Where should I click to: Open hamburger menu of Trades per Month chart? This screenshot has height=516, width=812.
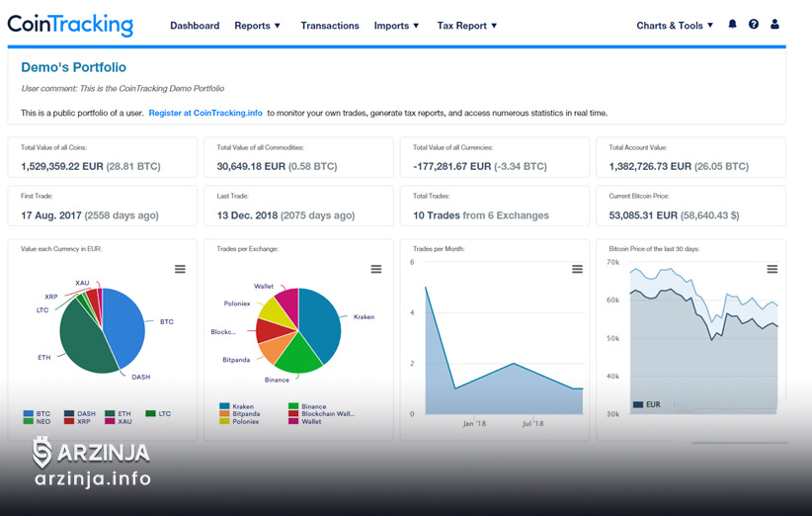point(578,269)
